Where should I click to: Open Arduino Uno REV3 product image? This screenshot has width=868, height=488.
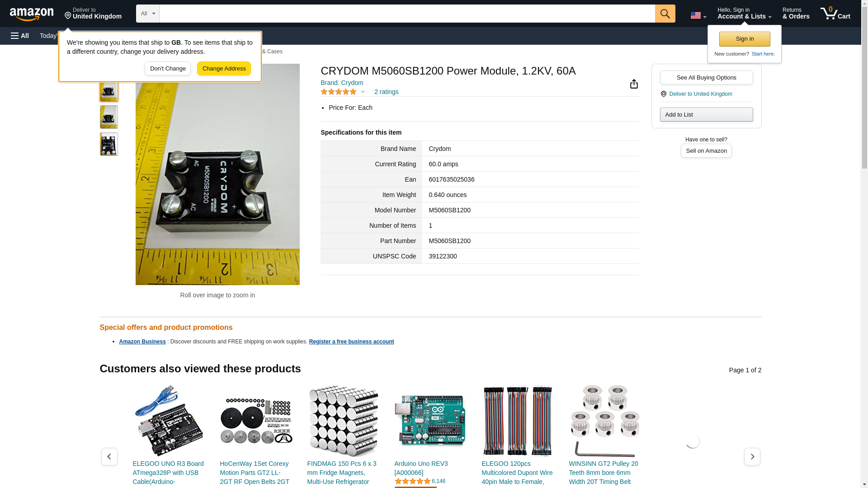pyautogui.click(x=430, y=421)
